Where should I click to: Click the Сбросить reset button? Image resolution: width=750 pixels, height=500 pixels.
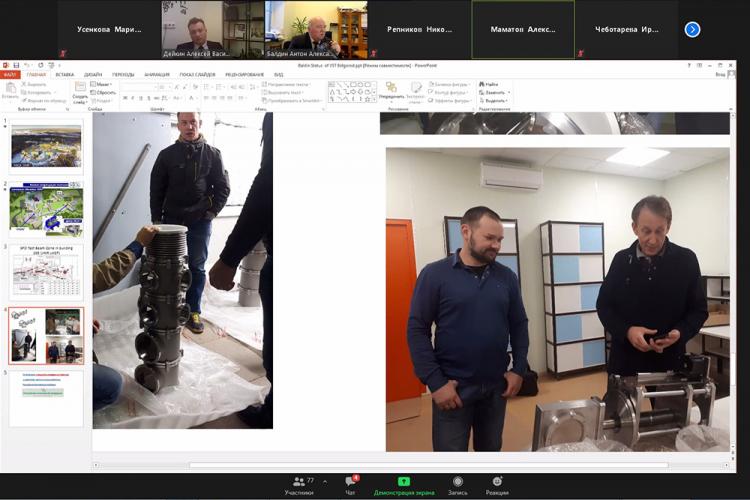point(105,92)
